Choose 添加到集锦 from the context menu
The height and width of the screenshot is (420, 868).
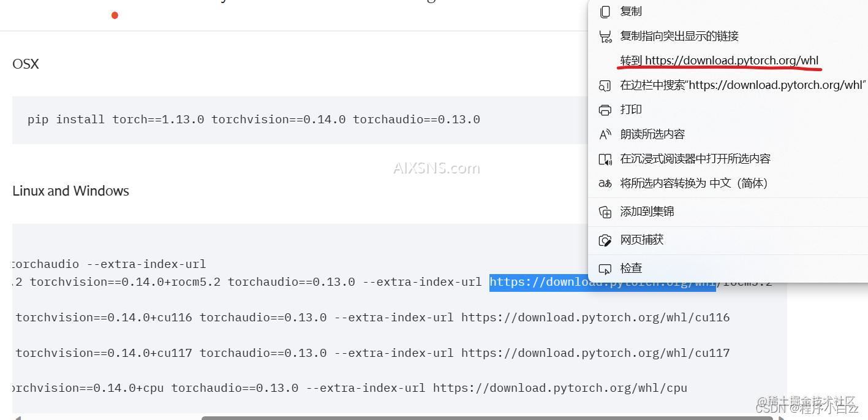point(647,212)
